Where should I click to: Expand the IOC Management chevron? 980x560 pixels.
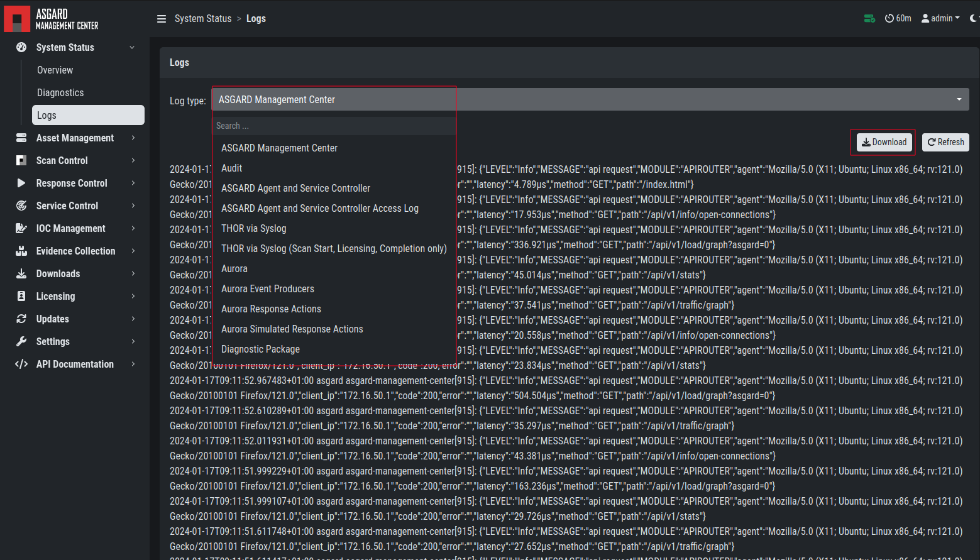(x=133, y=228)
